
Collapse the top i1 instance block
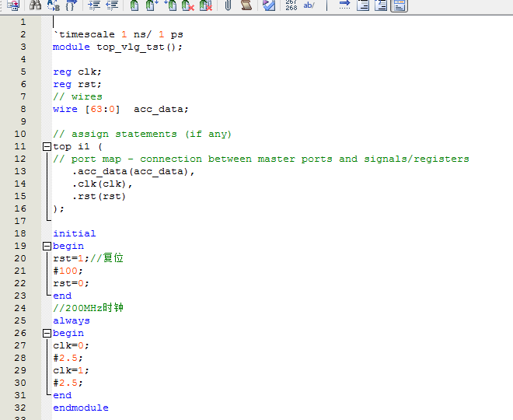(x=47, y=146)
